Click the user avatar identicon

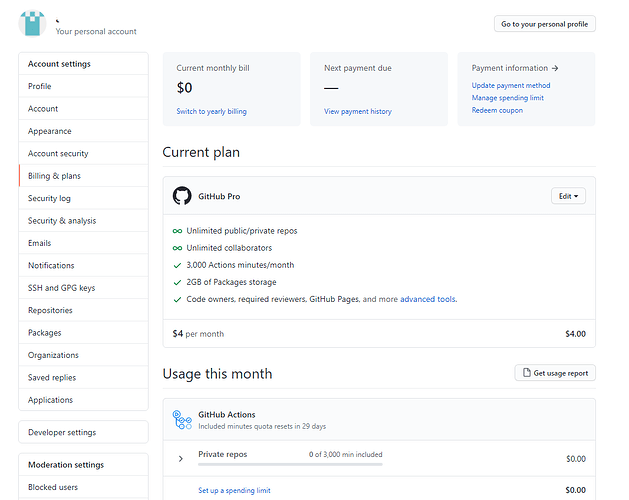tap(32, 23)
